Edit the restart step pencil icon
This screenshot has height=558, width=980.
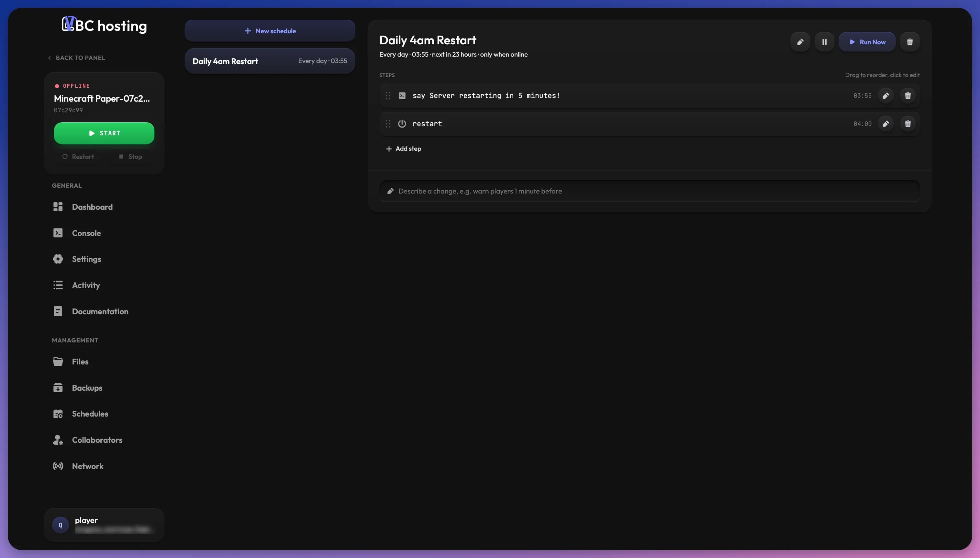tap(885, 123)
